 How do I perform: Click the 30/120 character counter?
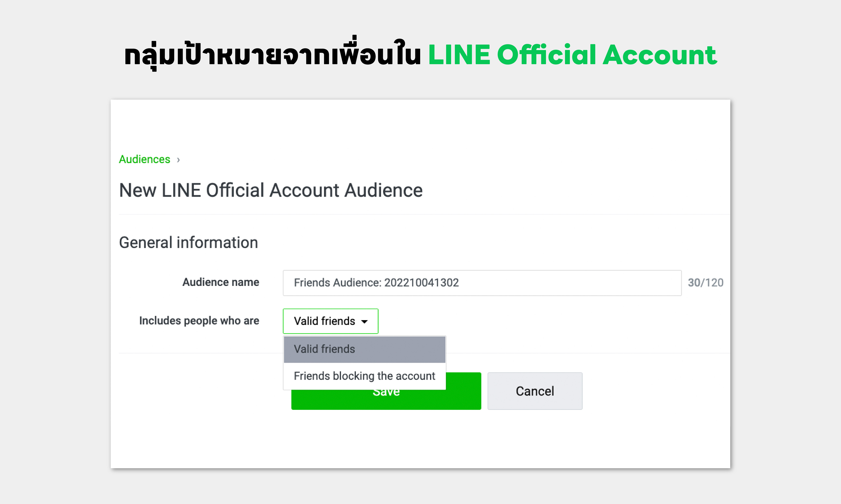pyautogui.click(x=705, y=283)
